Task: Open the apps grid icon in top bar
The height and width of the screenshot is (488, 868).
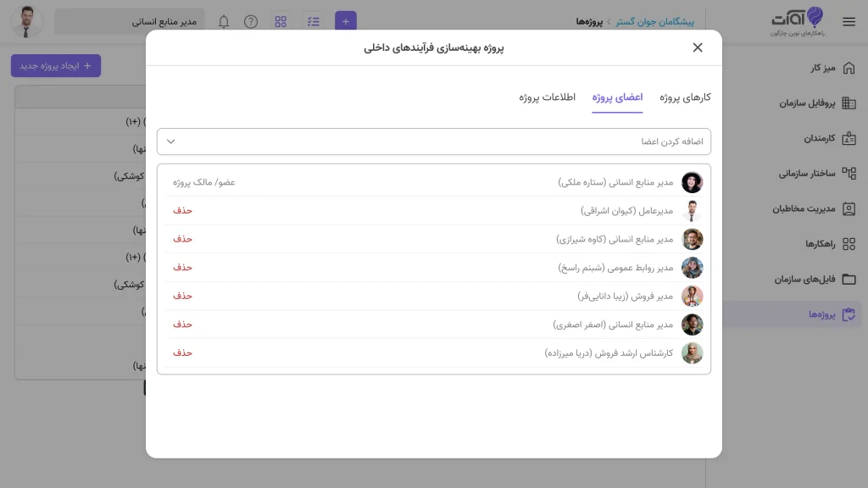Action: [x=281, y=21]
